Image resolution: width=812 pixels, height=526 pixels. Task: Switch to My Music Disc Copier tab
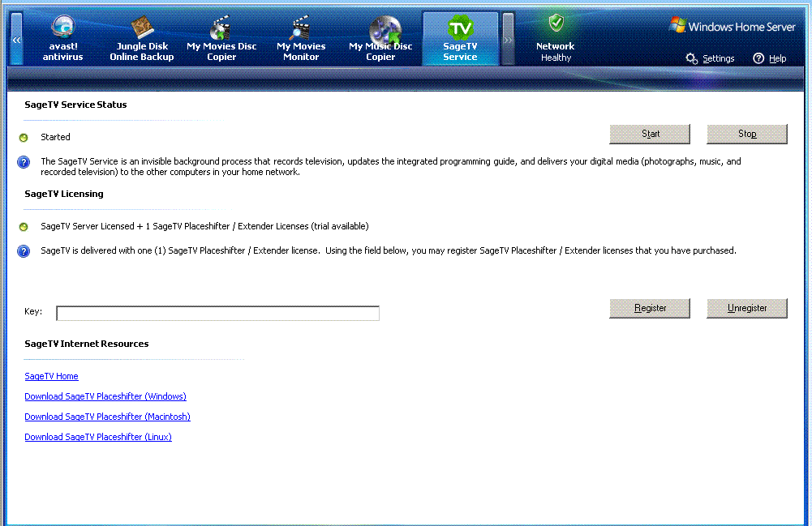click(x=380, y=39)
